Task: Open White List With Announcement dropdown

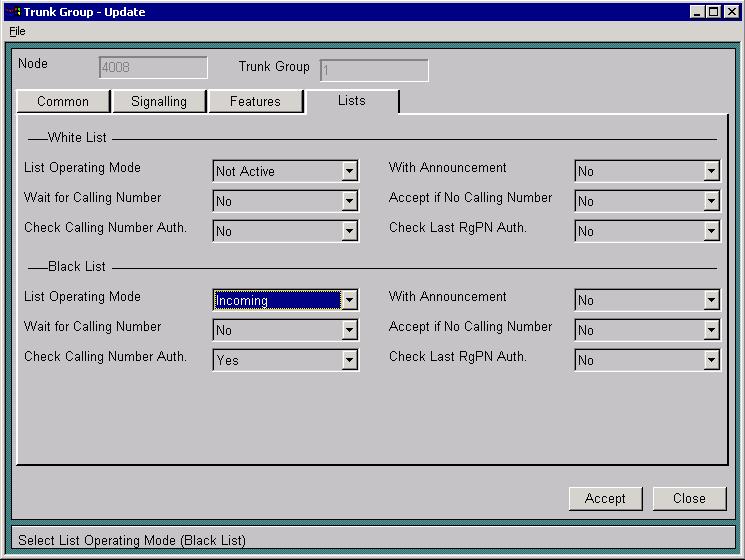Action: 711,171
